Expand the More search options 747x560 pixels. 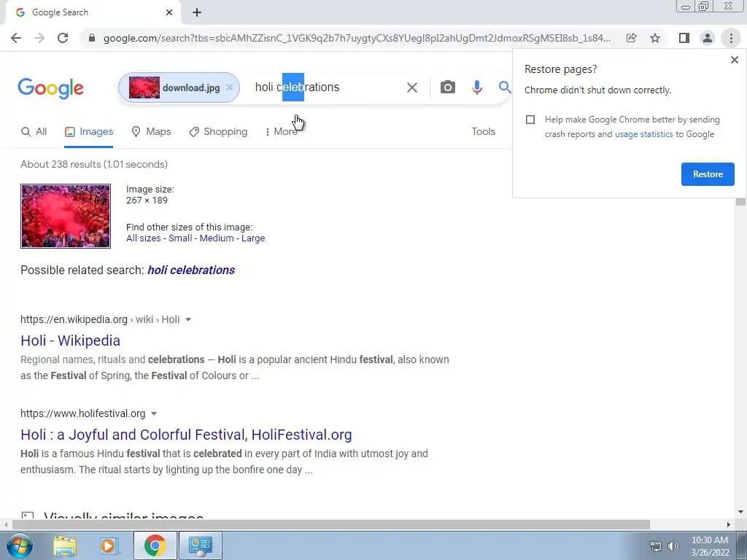pyautogui.click(x=281, y=132)
